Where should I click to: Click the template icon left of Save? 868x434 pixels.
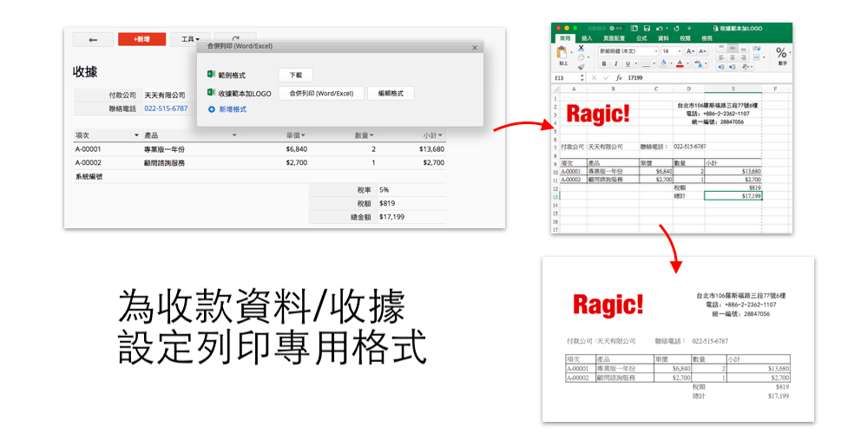click(634, 29)
